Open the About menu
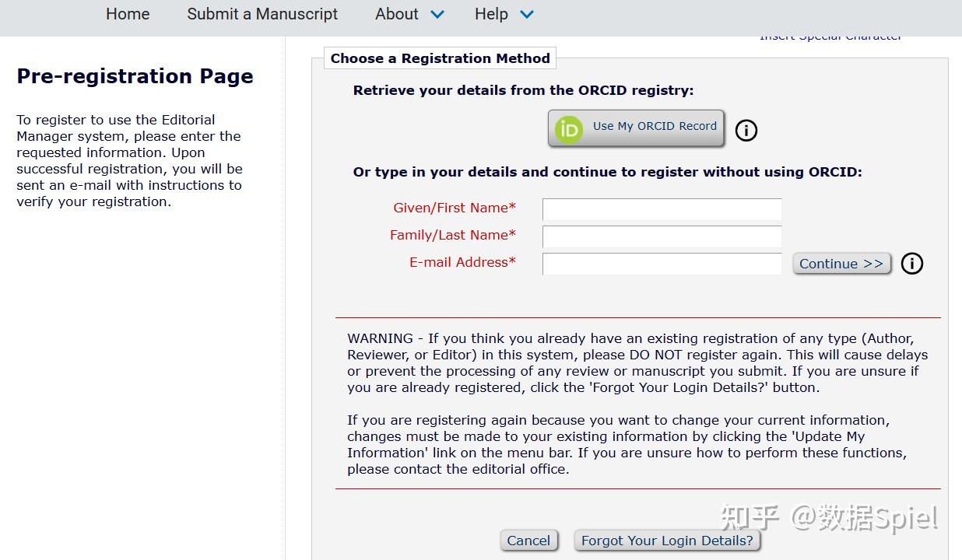 397,14
